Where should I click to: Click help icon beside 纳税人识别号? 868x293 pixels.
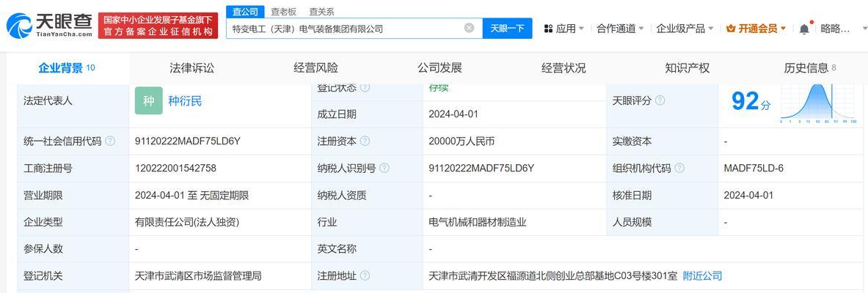click(x=384, y=168)
